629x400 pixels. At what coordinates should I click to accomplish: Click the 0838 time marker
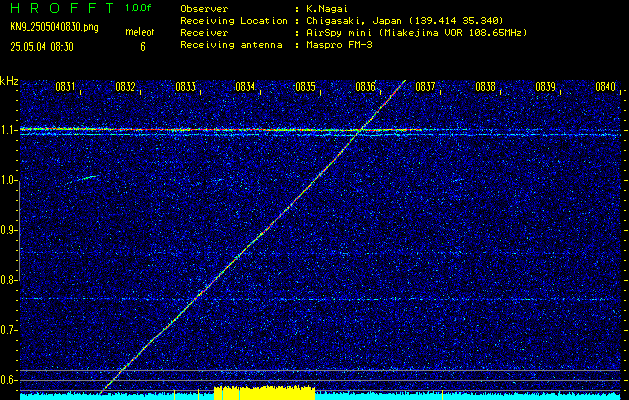pyautogui.click(x=485, y=87)
